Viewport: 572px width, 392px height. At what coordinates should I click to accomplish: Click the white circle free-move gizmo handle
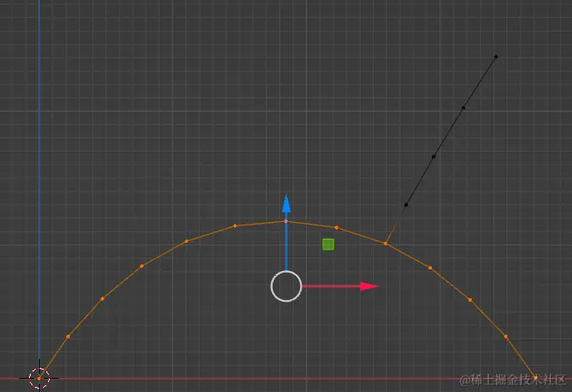pos(286,286)
